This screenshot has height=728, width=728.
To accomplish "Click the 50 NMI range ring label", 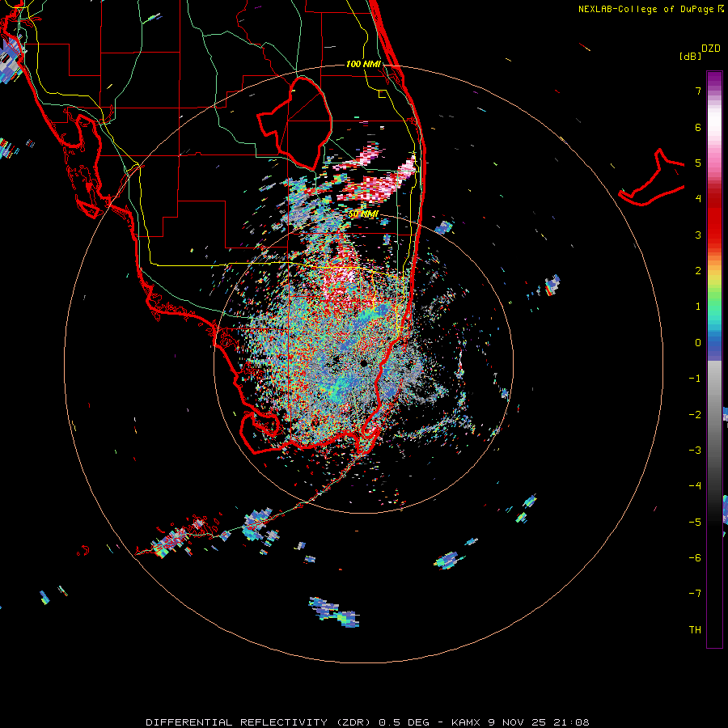I will pyautogui.click(x=363, y=214).
